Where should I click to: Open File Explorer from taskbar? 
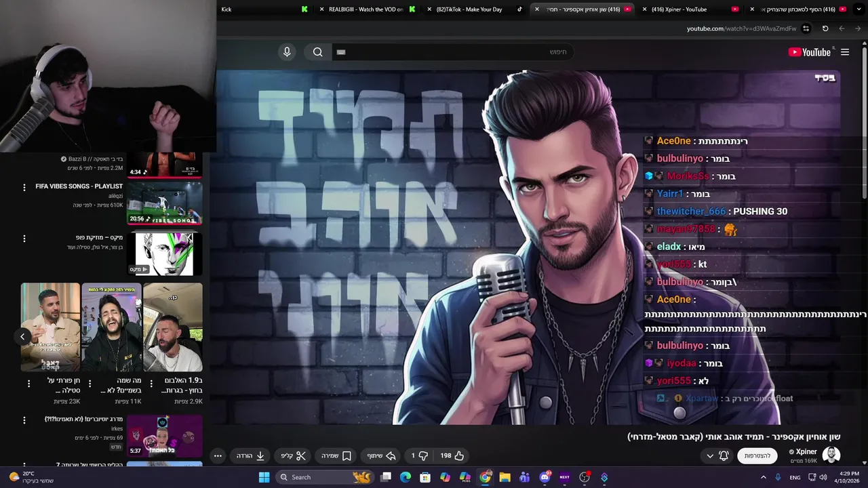(505, 477)
